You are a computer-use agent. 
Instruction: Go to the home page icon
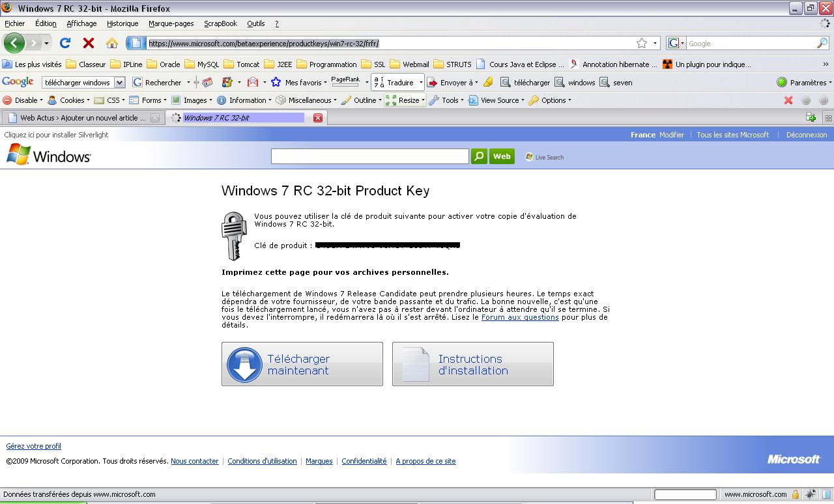(x=112, y=44)
